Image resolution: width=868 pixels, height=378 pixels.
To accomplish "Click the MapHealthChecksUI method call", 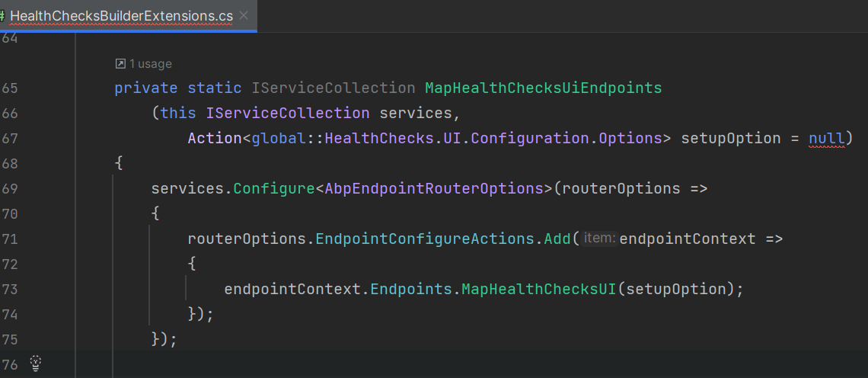I will point(540,289).
